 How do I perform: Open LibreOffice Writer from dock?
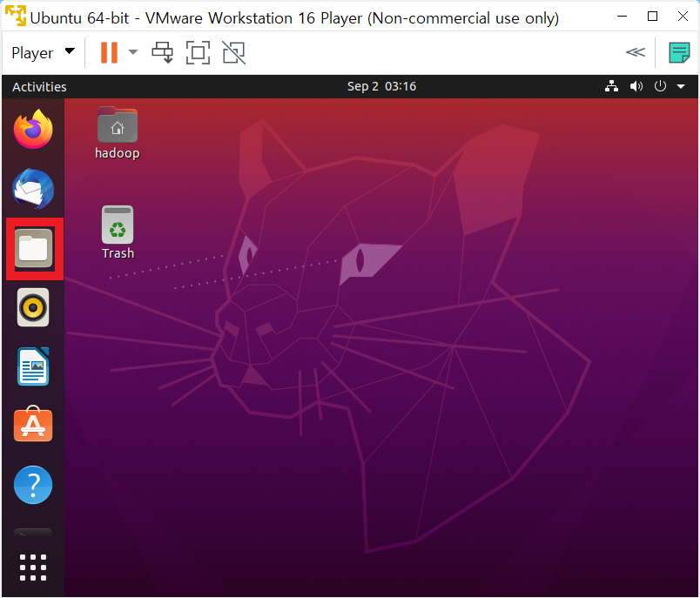click(33, 366)
